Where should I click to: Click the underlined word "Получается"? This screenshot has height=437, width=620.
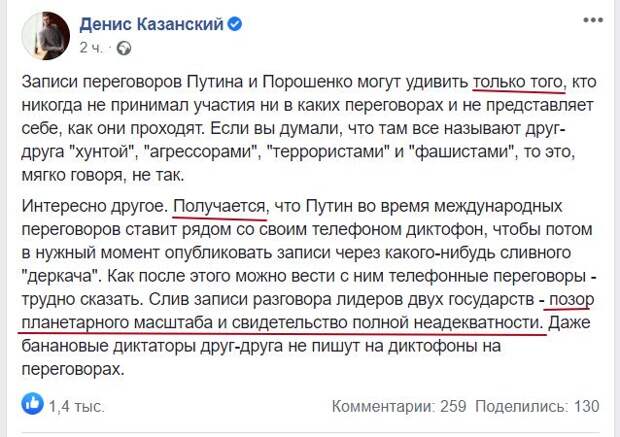tap(219, 206)
